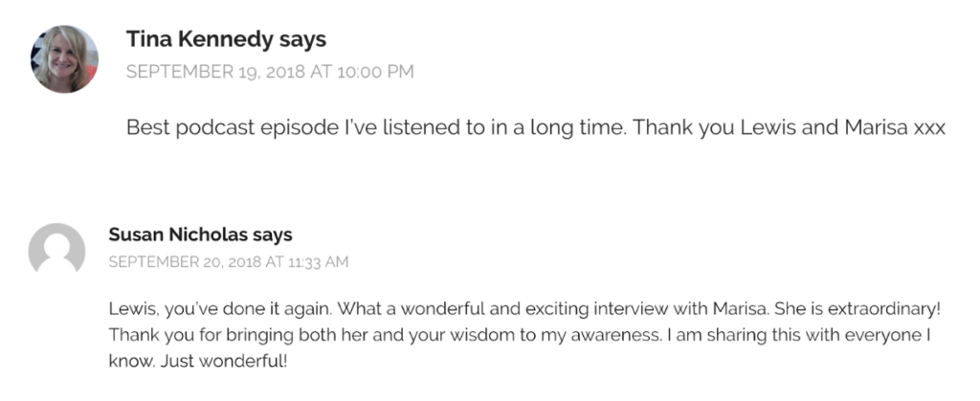Viewport: 980px width, 401px height.
Task: Click "SEPTEMBER 19" in Tina's comment date
Action: (x=189, y=72)
